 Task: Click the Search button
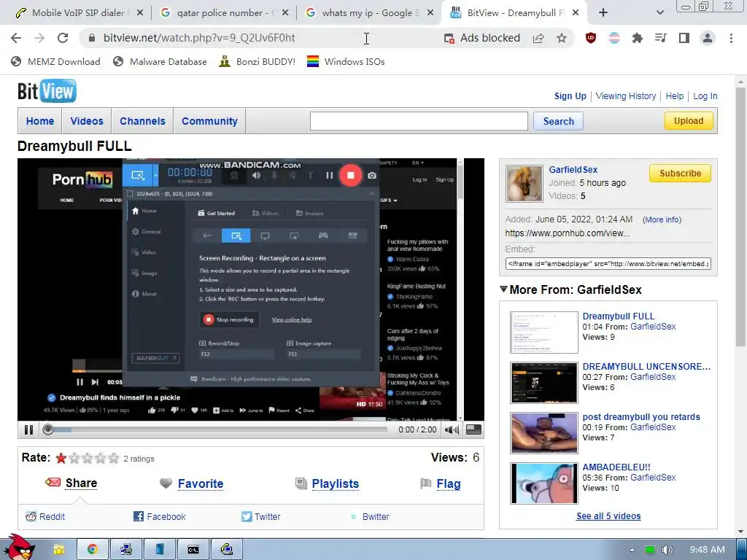click(558, 121)
